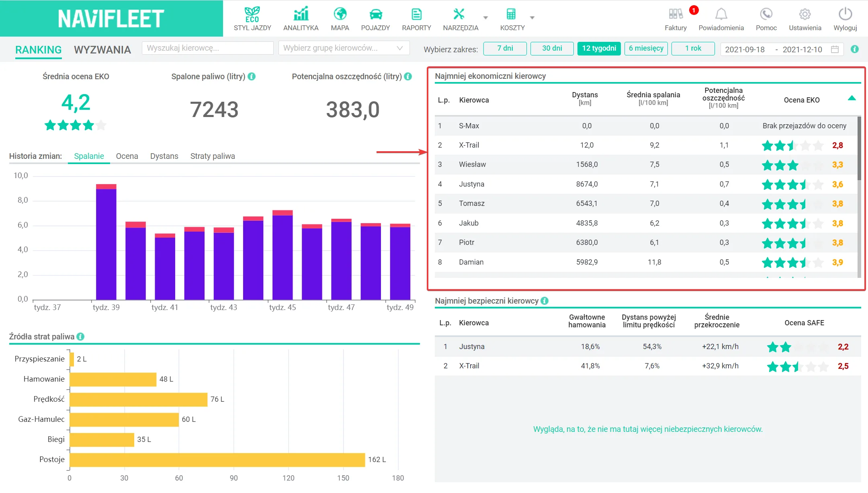Select the 30 dni range
Screen dimensions: 868x493
coord(552,48)
